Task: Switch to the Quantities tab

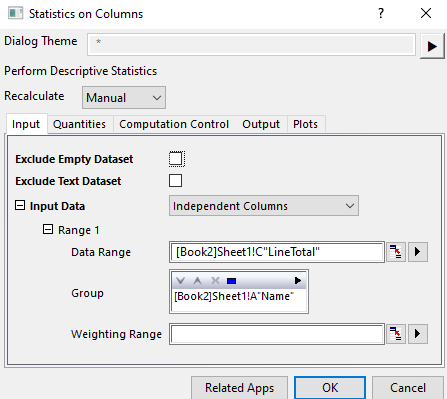Action: (x=79, y=124)
